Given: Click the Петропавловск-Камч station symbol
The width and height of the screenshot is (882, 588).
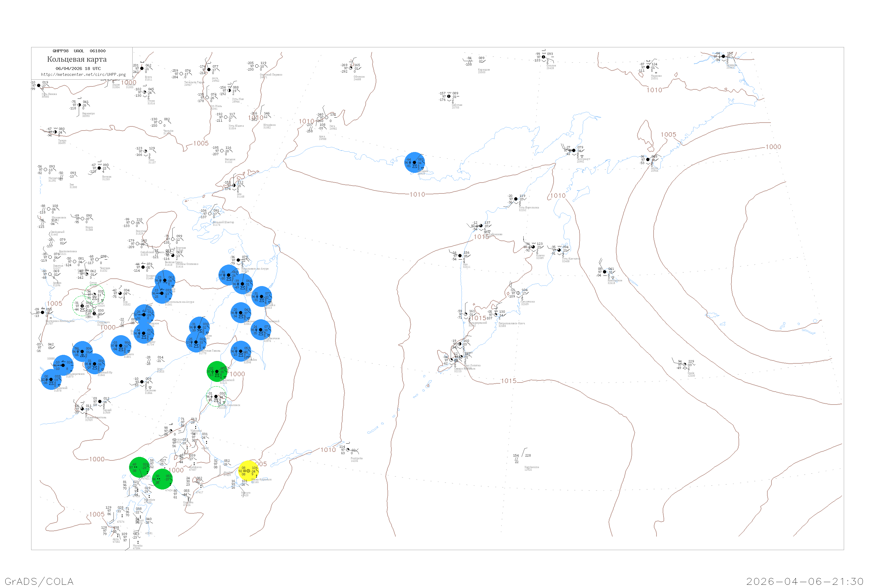Looking at the screenshot, I should coord(496,315).
